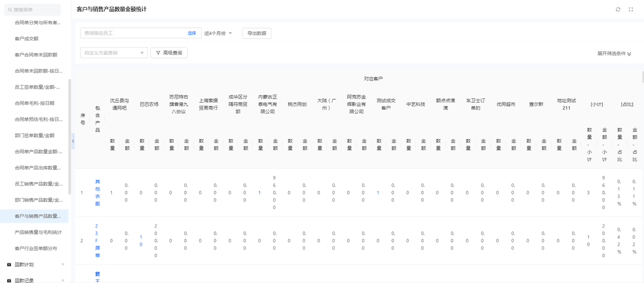The width and height of the screenshot is (644, 283).
Task: Open the 其他衣服 product link
Action: click(x=98, y=193)
